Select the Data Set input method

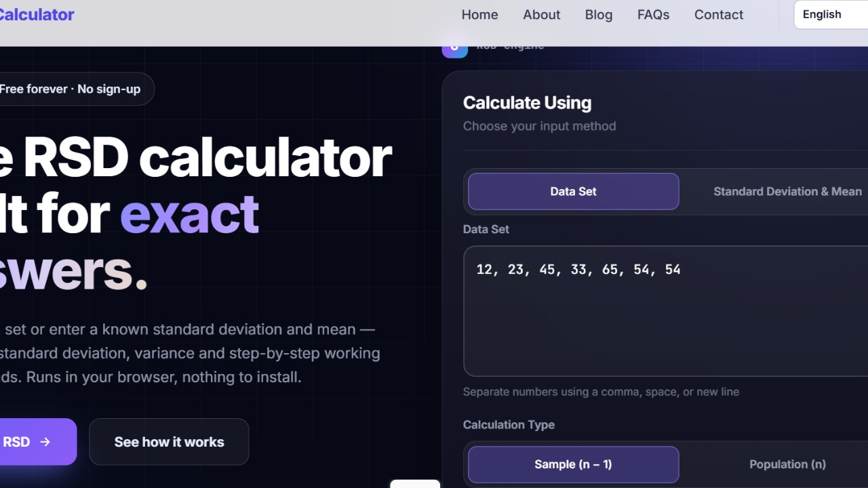click(573, 191)
